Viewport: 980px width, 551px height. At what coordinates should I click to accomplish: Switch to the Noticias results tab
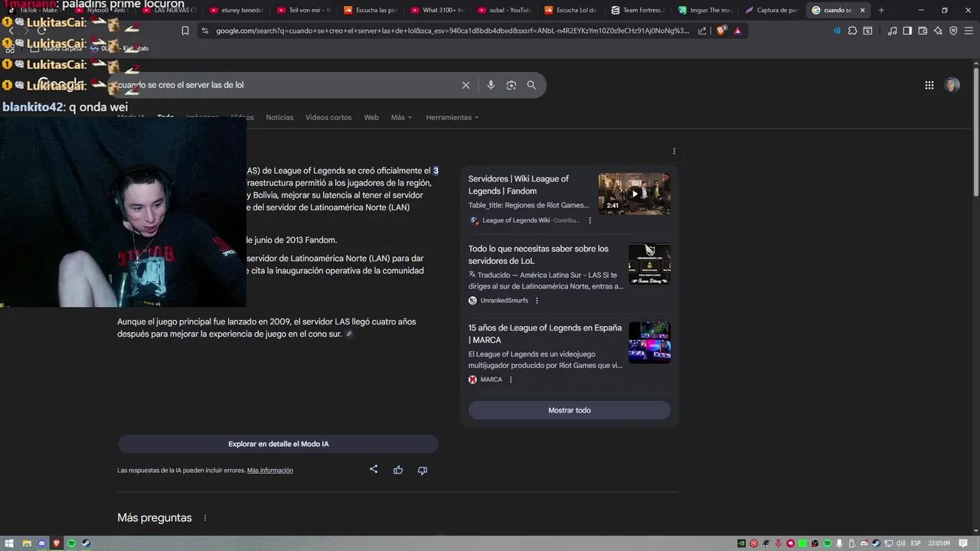279,117
